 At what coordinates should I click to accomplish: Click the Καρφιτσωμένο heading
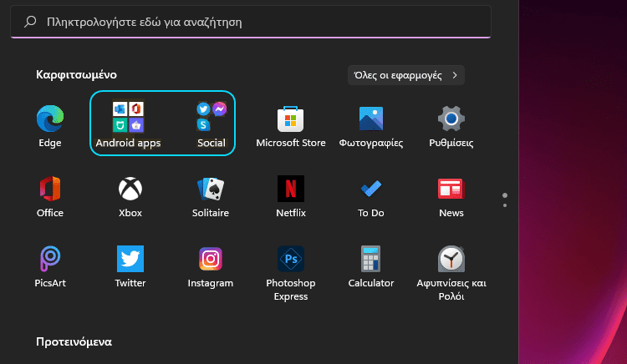click(76, 74)
